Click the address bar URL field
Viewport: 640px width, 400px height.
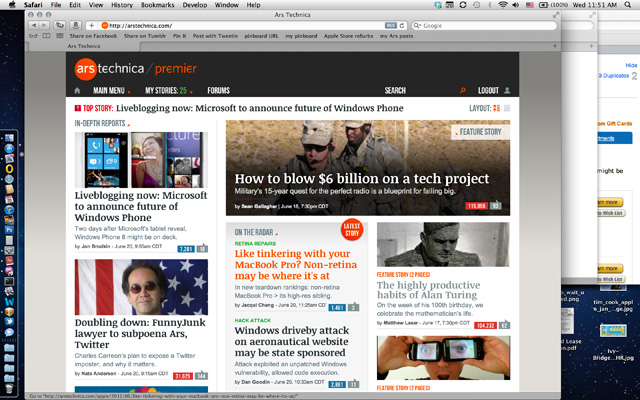[247, 26]
